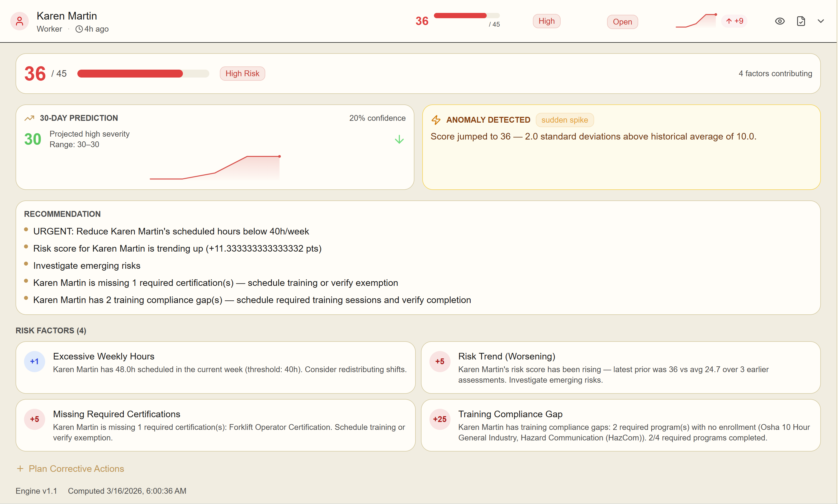The image size is (838, 504).
Task: Click the green down arrow in prediction card
Action: (399, 140)
